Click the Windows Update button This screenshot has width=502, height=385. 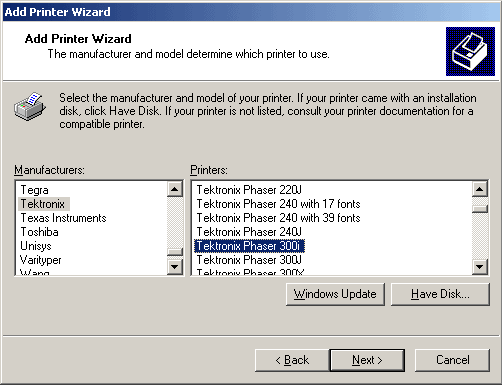click(x=335, y=294)
